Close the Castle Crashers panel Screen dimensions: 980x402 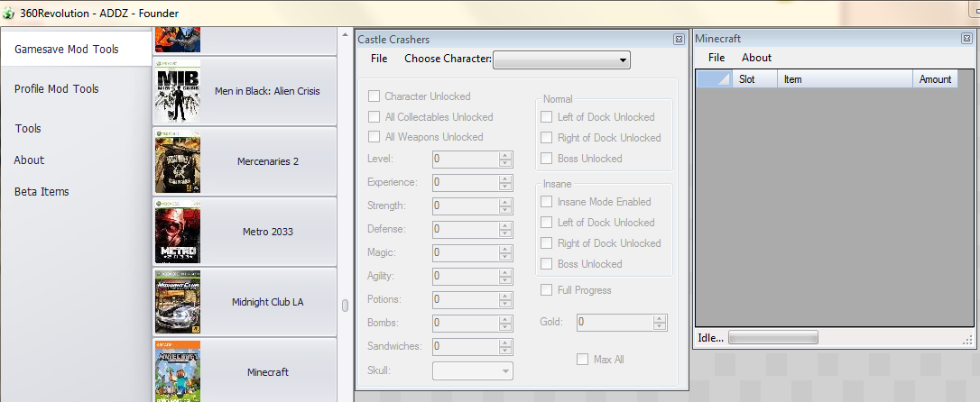(679, 39)
